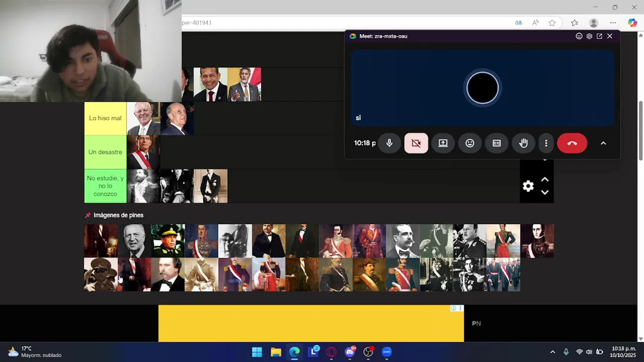Close the Meet floating panel
The width and height of the screenshot is (644, 362).
coord(610,36)
